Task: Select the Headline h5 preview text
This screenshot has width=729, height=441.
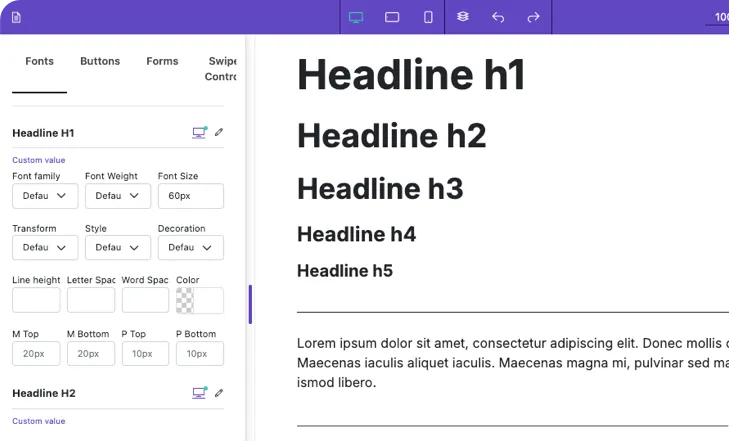Action: [x=345, y=270]
